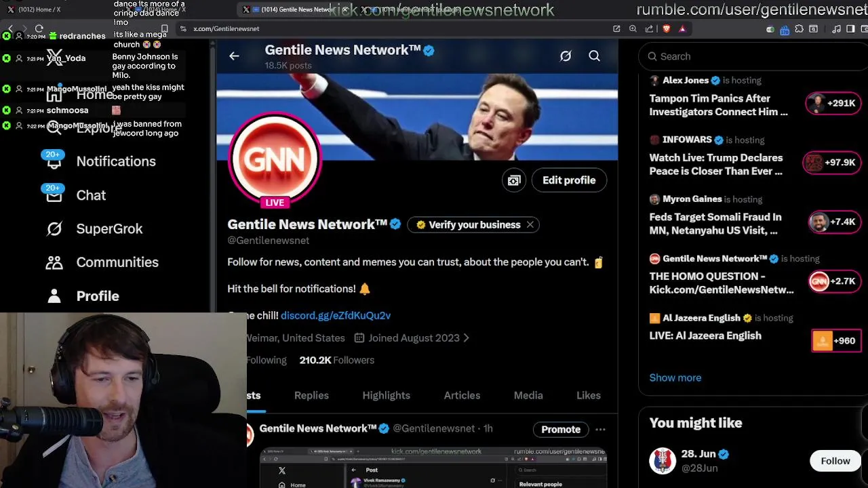Click the Verify your business button
Viewport: 868px width, 488px height.
(x=473, y=224)
